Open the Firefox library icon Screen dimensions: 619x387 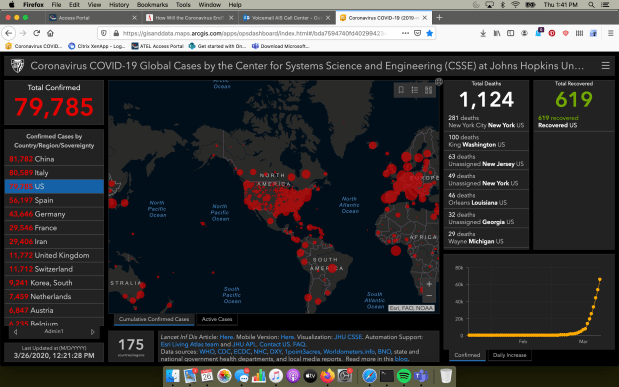click(x=497, y=33)
